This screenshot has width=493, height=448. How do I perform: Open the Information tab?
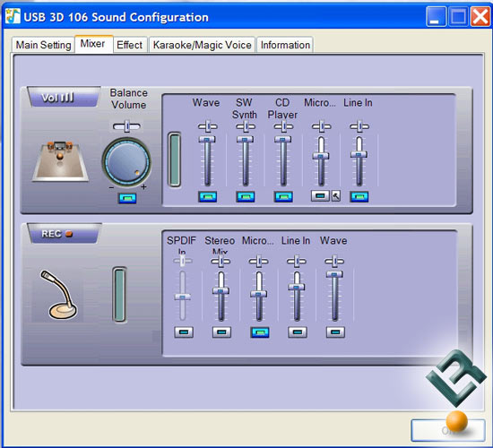coord(285,45)
